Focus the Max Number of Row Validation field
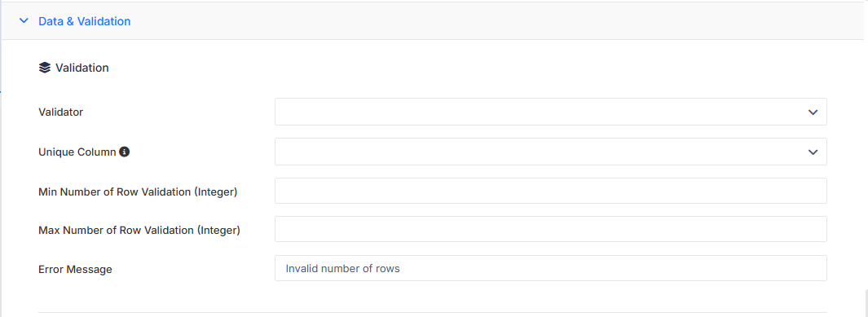The width and height of the screenshot is (868, 317). click(551, 229)
